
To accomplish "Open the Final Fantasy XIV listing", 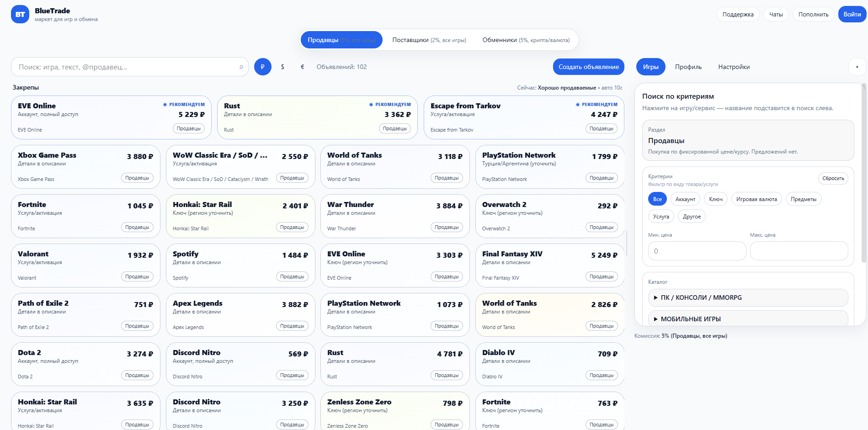I will pos(550,265).
